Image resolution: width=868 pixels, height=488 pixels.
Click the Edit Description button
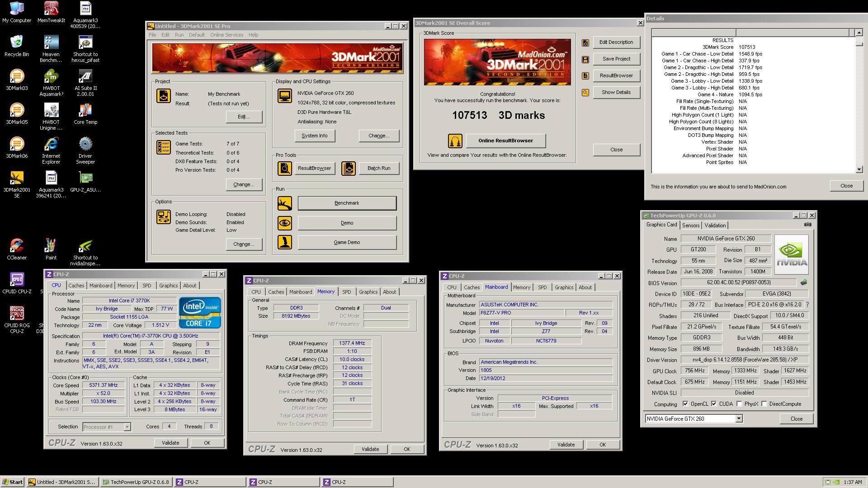click(616, 42)
